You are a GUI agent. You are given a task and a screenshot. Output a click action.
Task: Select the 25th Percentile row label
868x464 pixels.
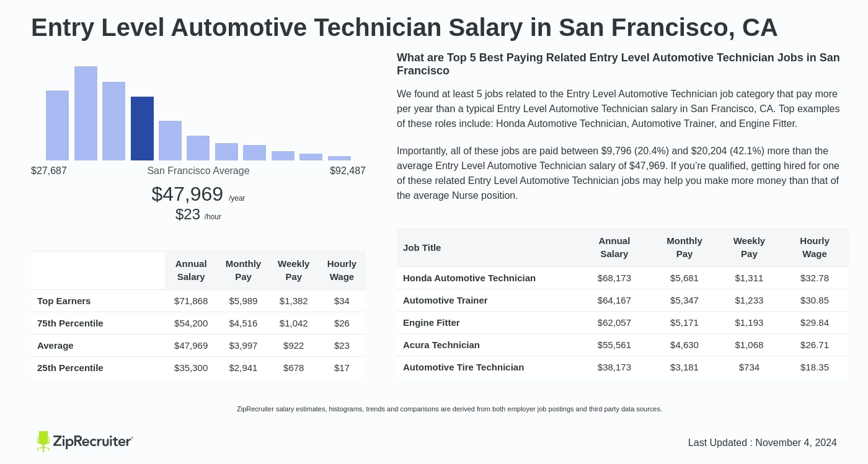click(70, 368)
